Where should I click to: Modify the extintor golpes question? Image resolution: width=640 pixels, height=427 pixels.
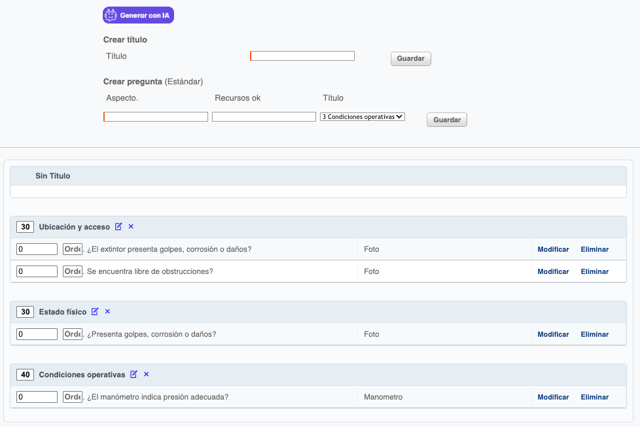pos(552,249)
